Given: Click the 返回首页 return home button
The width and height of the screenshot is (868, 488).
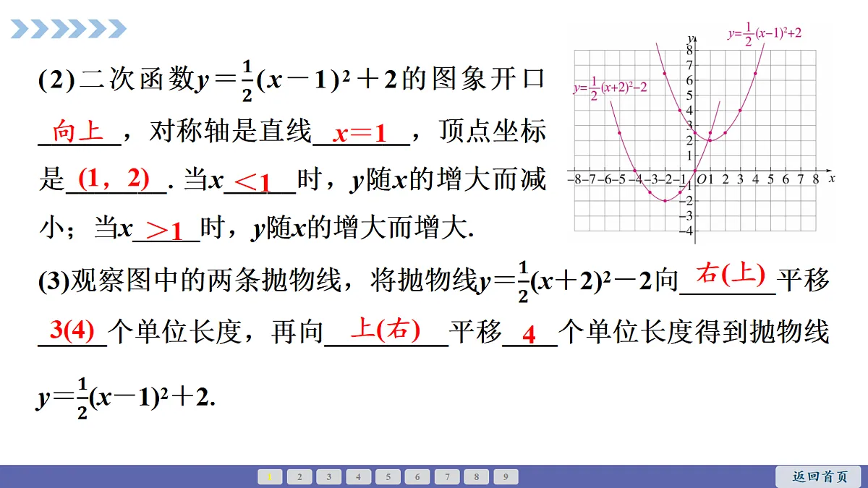Looking at the screenshot, I should pos(818,477).
